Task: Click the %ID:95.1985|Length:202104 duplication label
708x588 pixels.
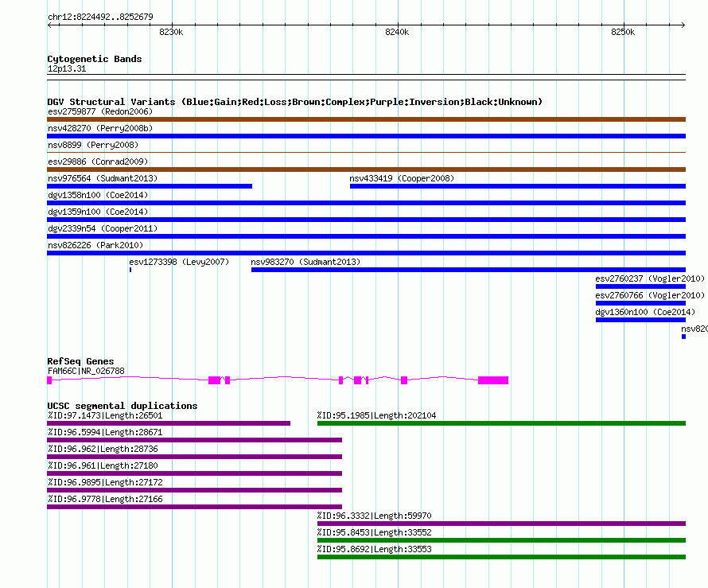Action: click(376, 415)
